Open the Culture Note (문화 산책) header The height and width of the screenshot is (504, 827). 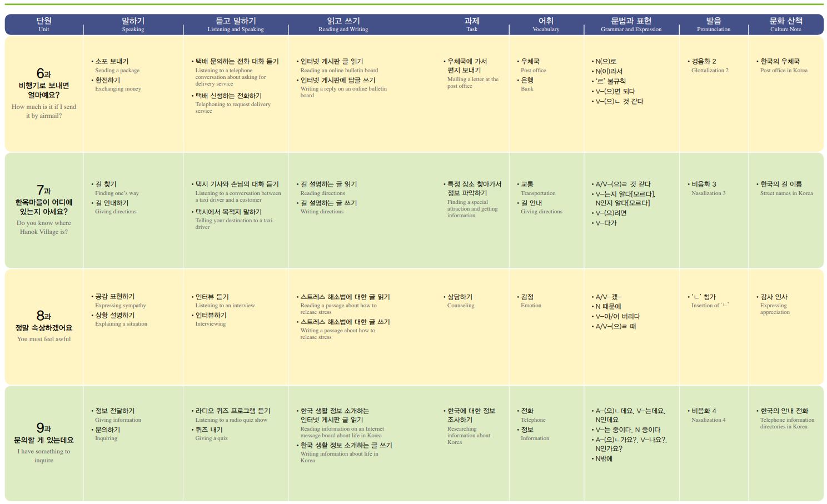click(785, 24)
